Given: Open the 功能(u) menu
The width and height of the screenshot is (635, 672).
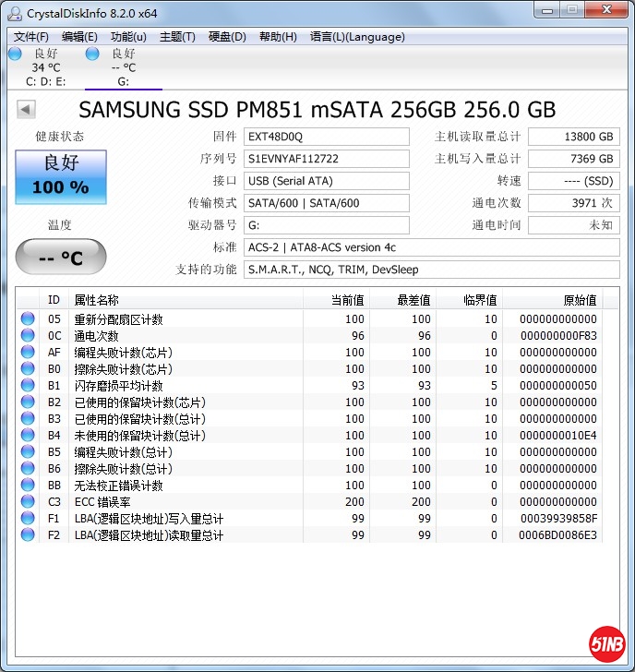Looking at the screenshot, I should (128, 37).
